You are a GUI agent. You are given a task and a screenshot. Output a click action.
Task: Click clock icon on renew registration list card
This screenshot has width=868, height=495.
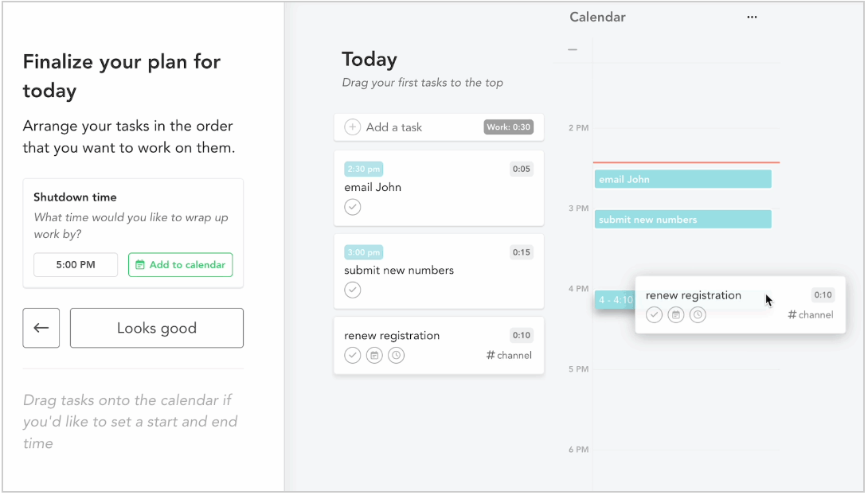(397, 355)
